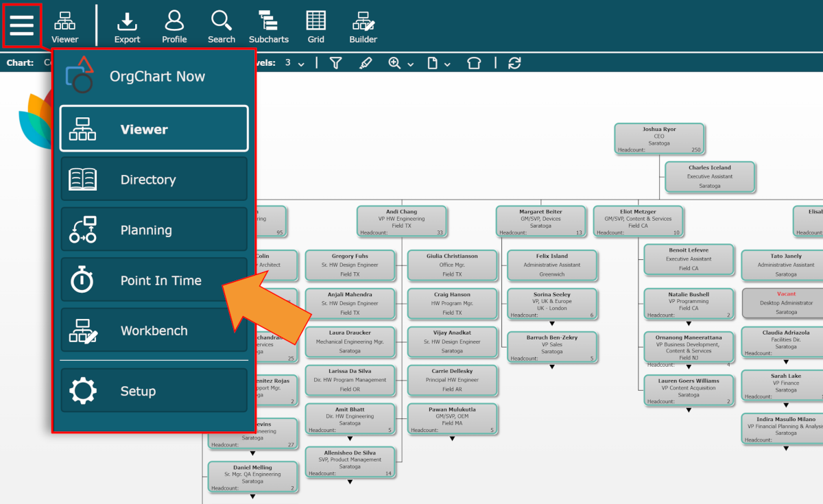Select Joshua Ryor CEO chart box

click(659, 139)
